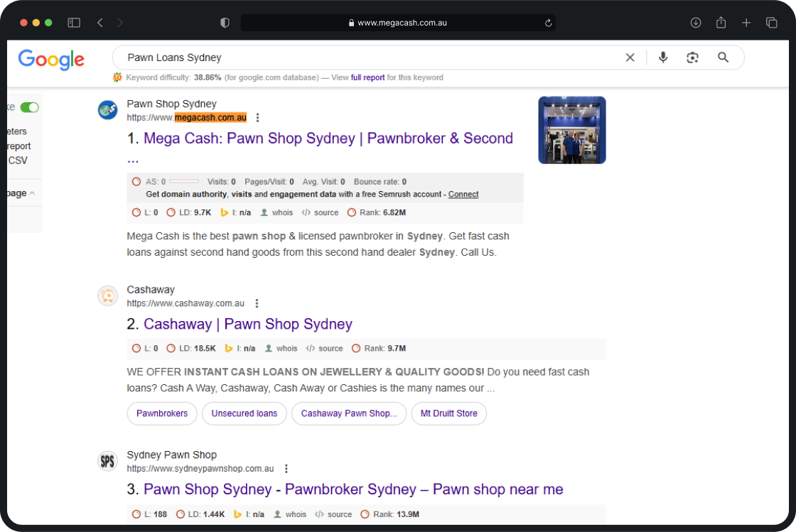Open more options for cashaway.com.au result
The height and width of the screenshot is (532, 796).
pos(257,303)
